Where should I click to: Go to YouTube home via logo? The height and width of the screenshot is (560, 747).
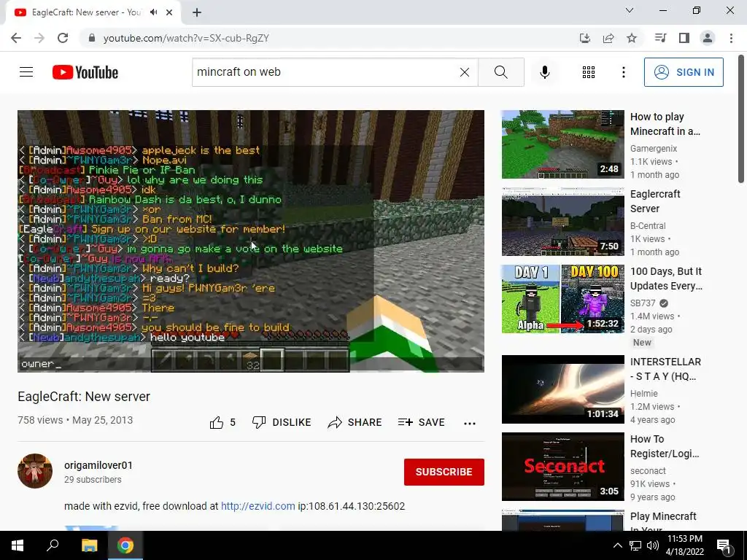[x=85, y=72]
